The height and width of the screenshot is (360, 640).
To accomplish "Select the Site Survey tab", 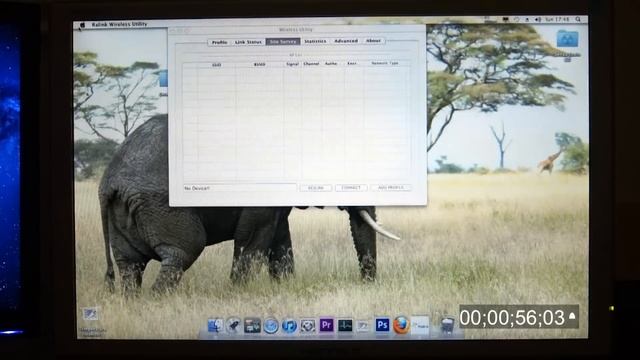I will tap(283, 42).
